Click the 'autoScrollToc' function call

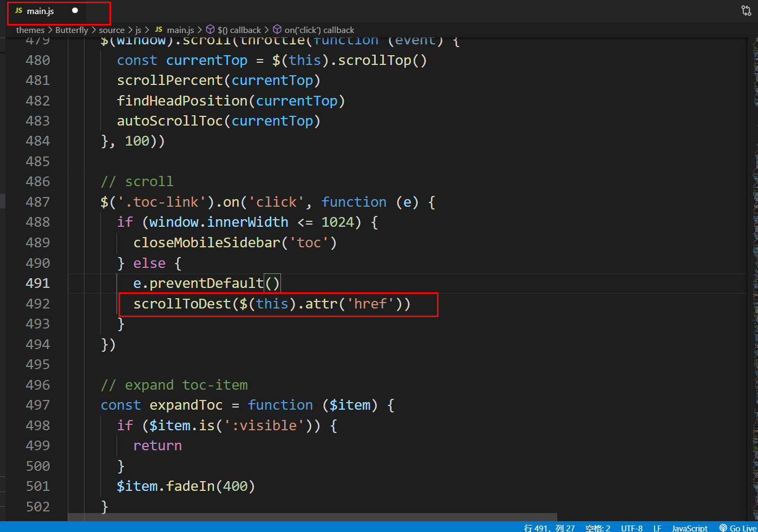pyautogui.click(x=170, y=121)
